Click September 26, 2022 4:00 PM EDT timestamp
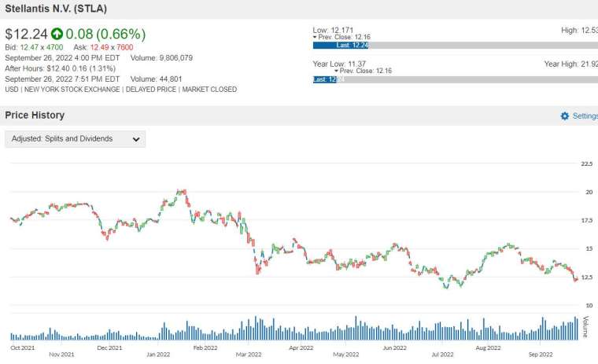The height and width of the screenshot is (364, 598). [62, 58]
